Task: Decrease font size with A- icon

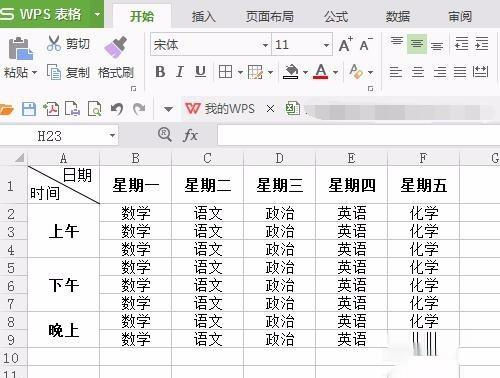Action: pos(366,44)
